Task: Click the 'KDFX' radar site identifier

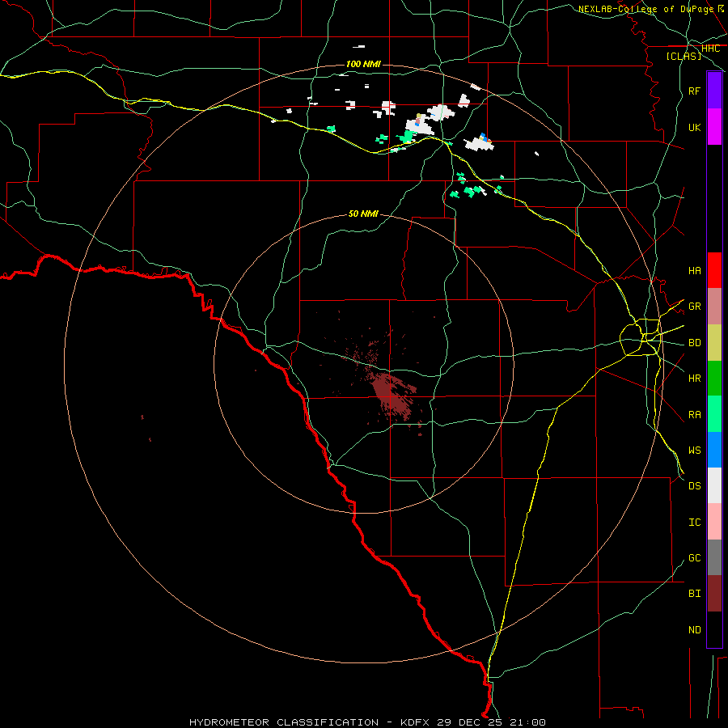Action: [415, 722]
